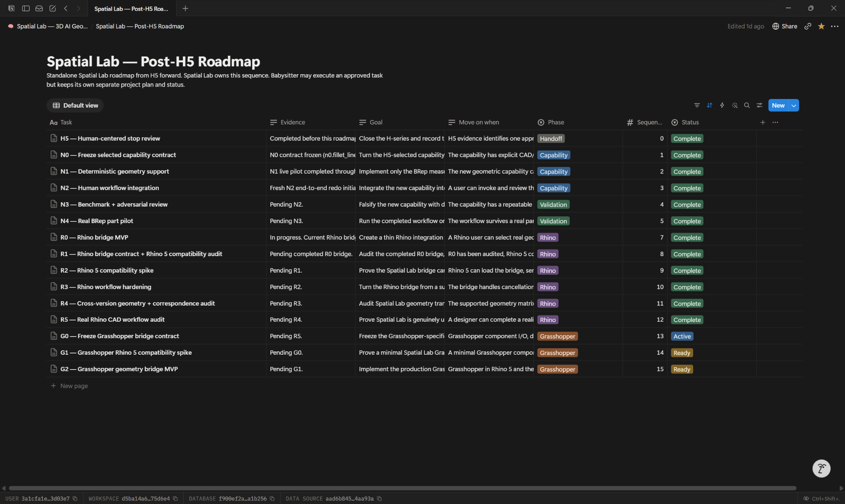Click Validation phase tag for N3 row
Image resolution: width=845 pixels, height=504 pixels.
coord(553,205)
